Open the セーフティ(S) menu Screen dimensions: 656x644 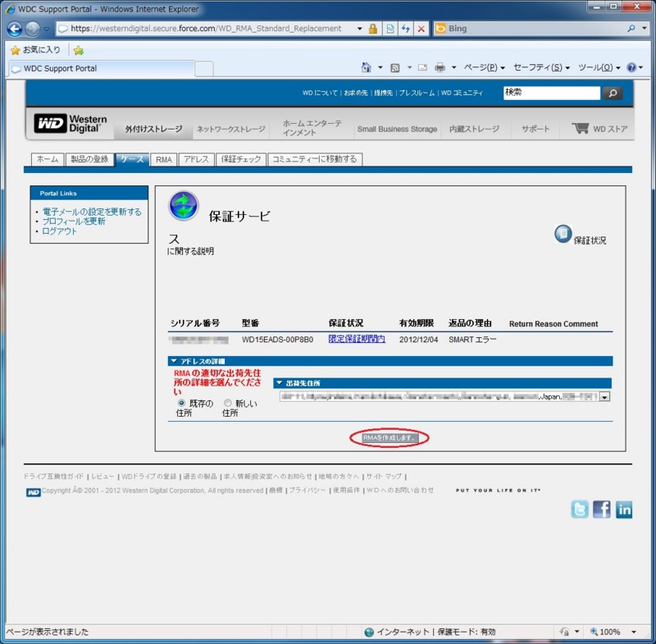coord(541,67)
